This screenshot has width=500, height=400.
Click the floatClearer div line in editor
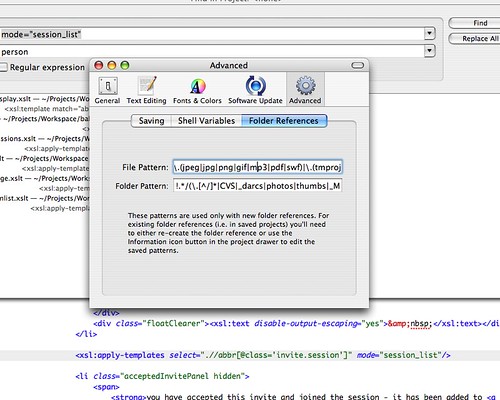(x=297, y=323)
